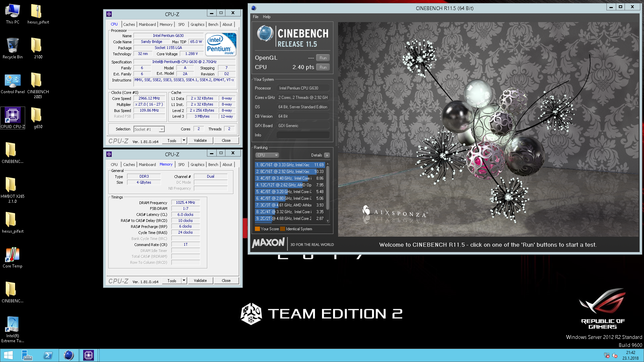The height and width of the screenshot is (362, 644).
Task: Switch to Mainboard tab in top CPU-Z
Action: [x=147, y=24]
